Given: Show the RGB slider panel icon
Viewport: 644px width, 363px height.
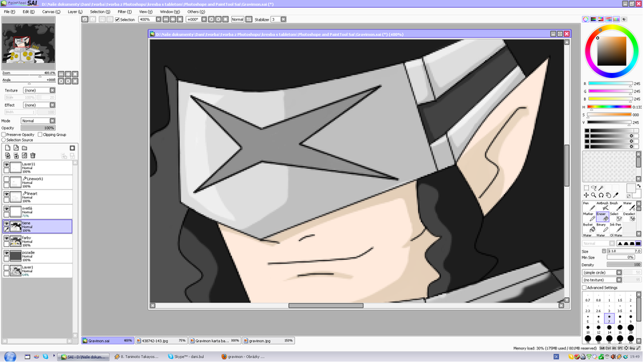Looking at the screenshot, I should pyautogui.click(x=593, y=19).
